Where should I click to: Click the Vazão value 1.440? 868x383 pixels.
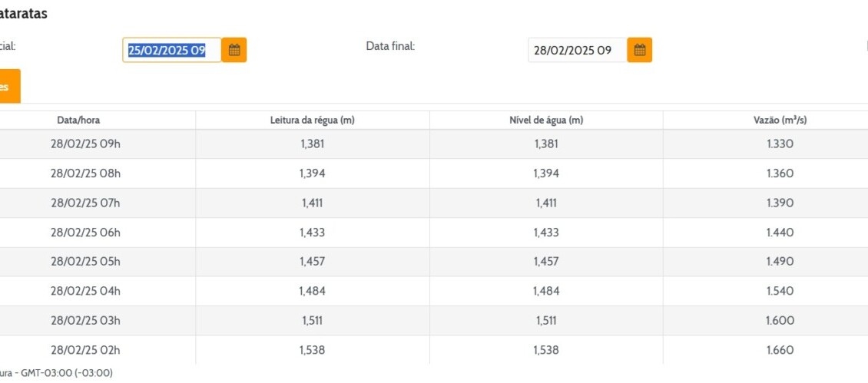(x=780, y=233)
